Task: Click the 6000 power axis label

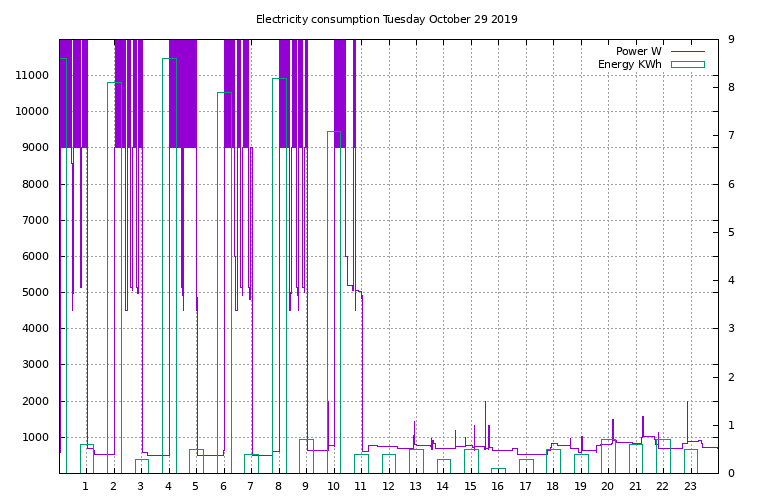Action: 35,256
